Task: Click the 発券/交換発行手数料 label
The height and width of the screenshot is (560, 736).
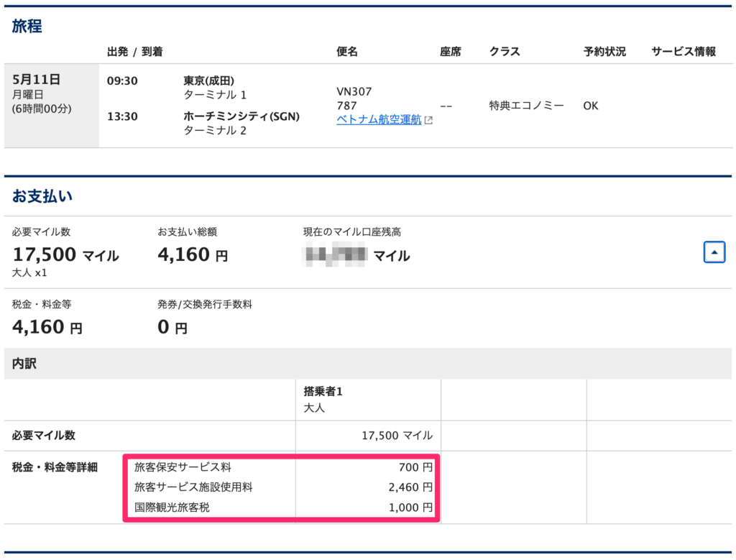Action: click(205, 304)
